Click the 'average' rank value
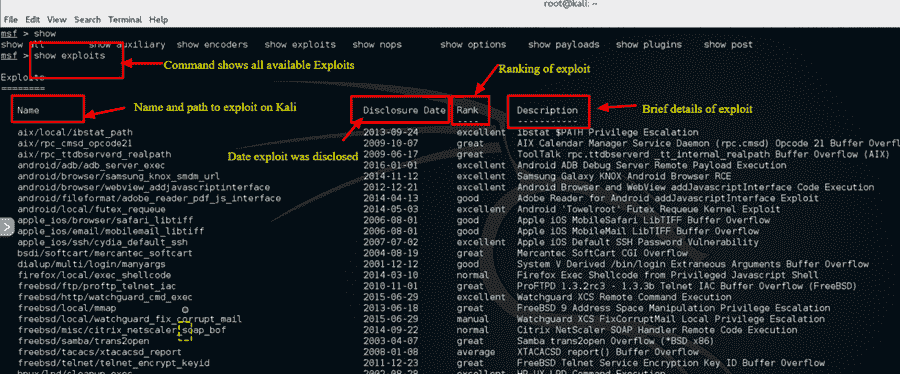Image resolution: width=900 pixels, height=374 pixels. coord(475,352)
